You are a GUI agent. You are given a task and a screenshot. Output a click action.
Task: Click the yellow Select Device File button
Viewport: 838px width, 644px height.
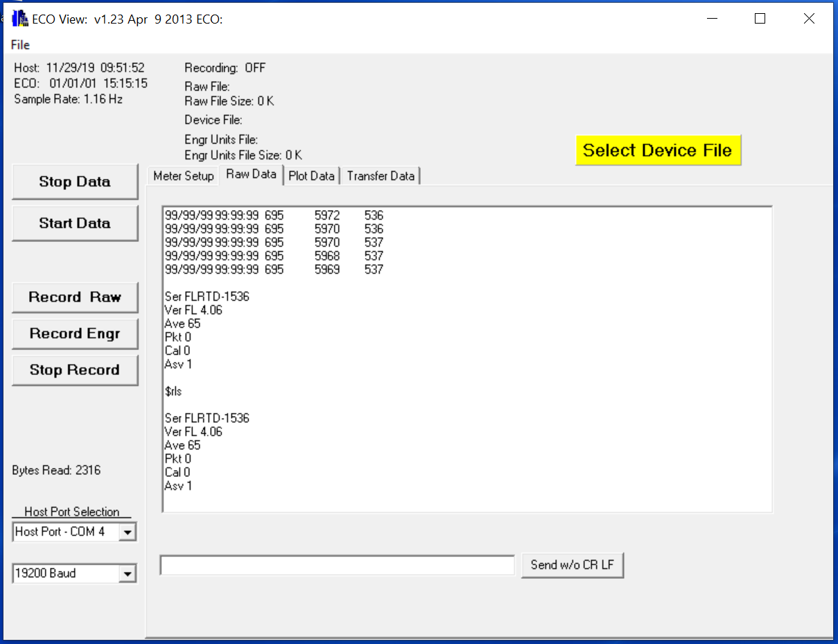[x=657, y=150]
